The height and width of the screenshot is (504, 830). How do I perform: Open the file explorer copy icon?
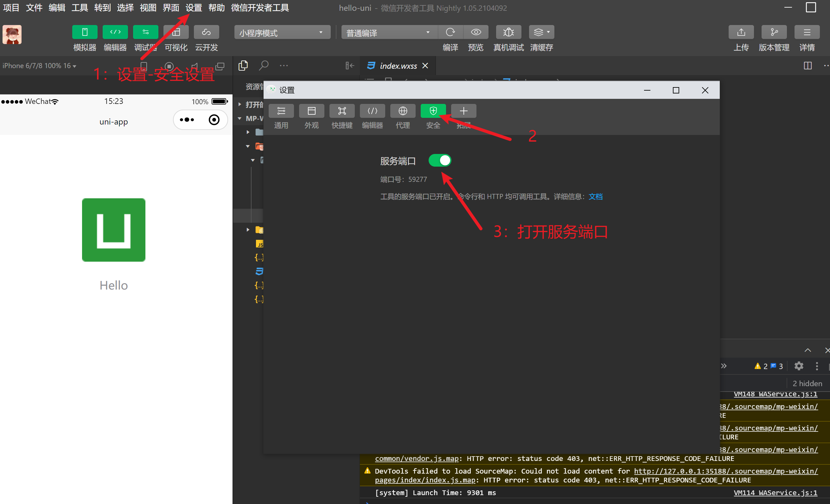pos(243,65)
